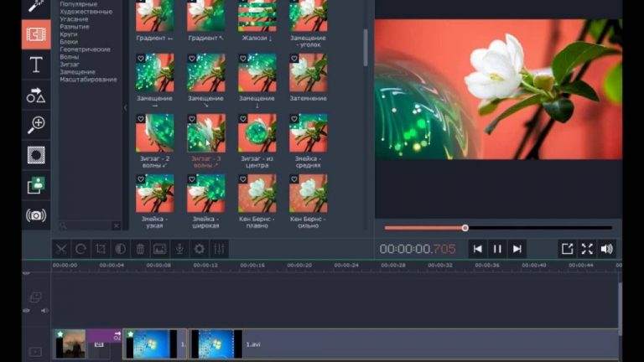Select the Crop toolbar icon
The height and width of the screenshot is (362, 644).
tap(101, 249)
